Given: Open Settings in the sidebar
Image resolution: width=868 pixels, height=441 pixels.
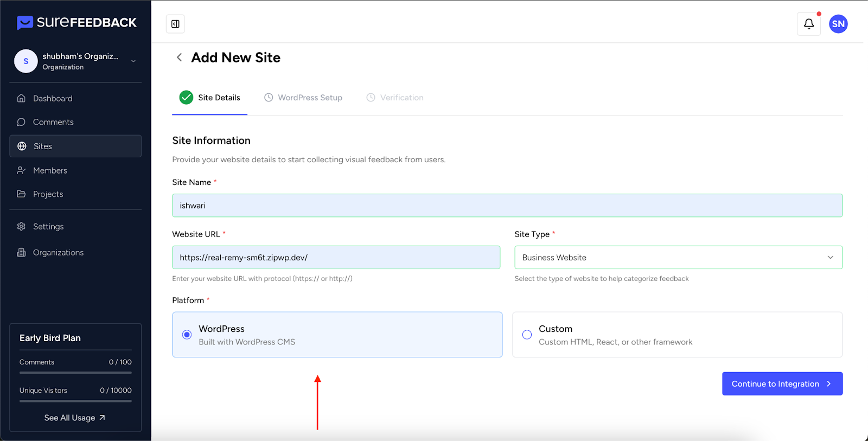Looking at the screenshot, I should click(48, 227).
